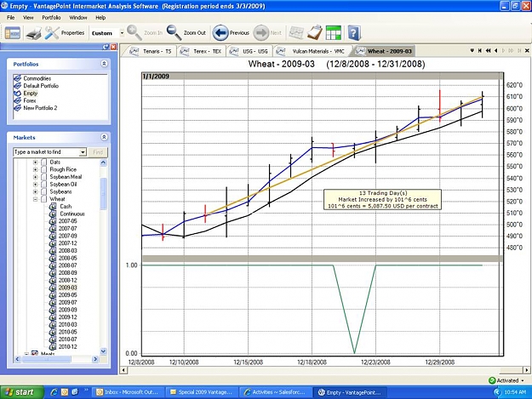Check the Wheat checkbox
The width and height of the screenshot is (532, 399).
click(x=43, y=199)
